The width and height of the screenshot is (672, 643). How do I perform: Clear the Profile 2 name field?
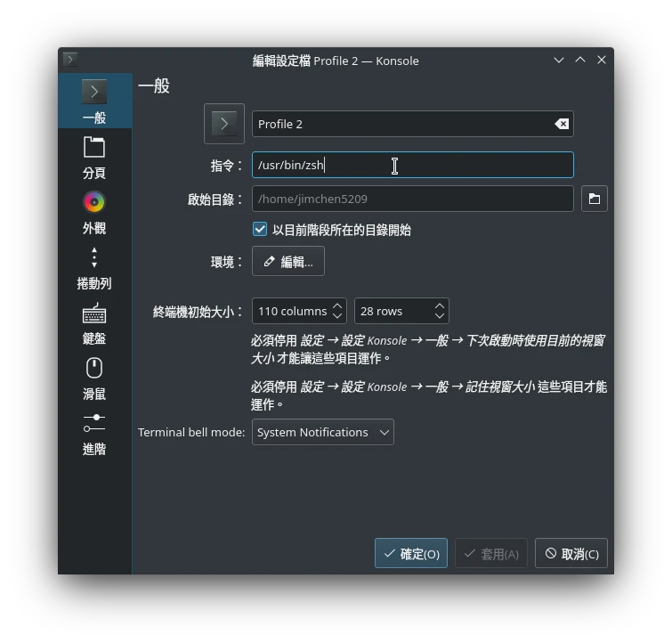pyautogui.click(x=562, y=124)
